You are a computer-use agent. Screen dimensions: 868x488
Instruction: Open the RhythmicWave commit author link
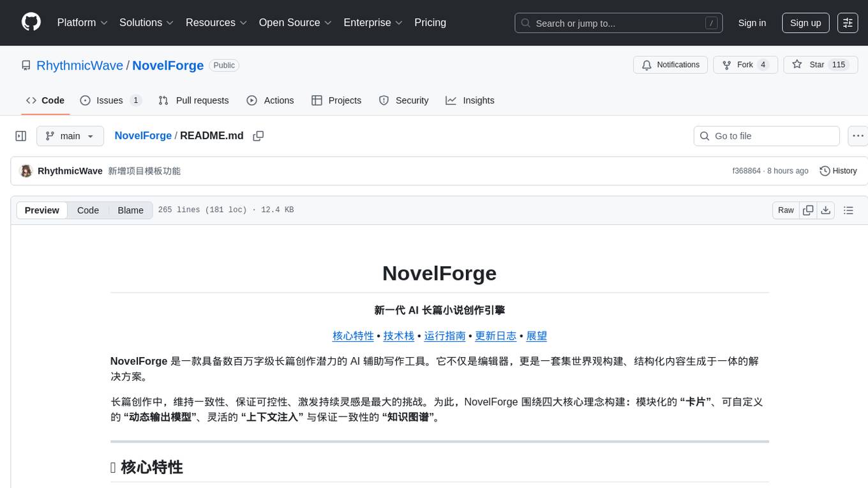70,171
